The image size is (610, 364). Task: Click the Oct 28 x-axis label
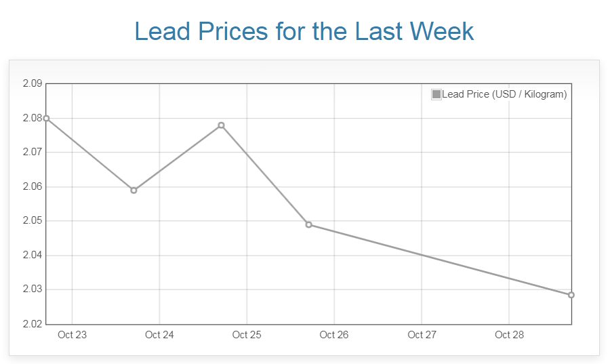click(509, 335)
